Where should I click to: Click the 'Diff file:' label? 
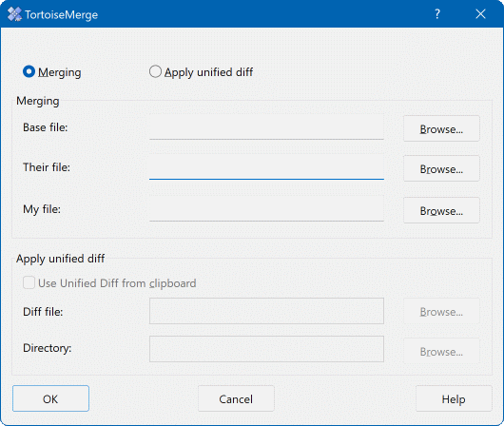43,312
